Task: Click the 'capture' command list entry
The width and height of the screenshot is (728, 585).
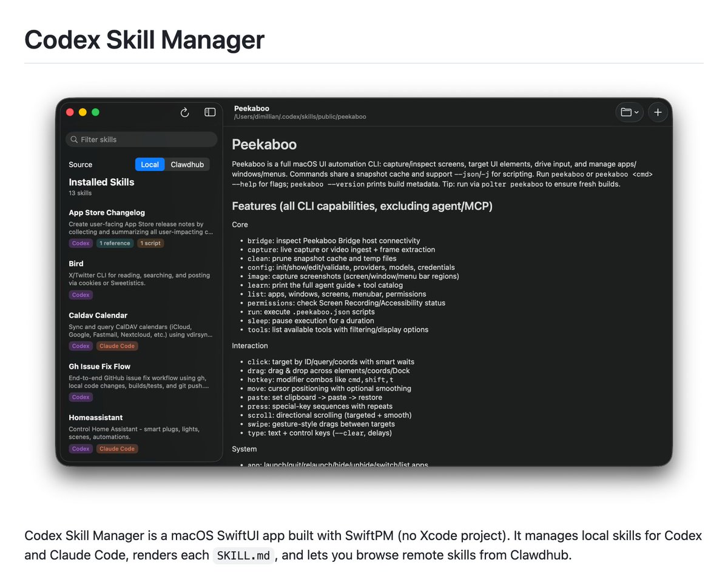Action: (x=341, y=249)
